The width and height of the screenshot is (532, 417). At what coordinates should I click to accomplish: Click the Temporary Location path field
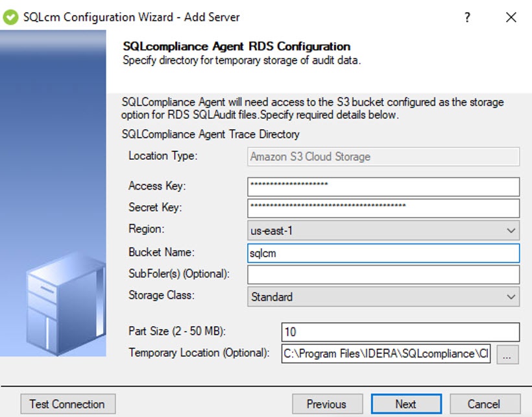(386, 353)
